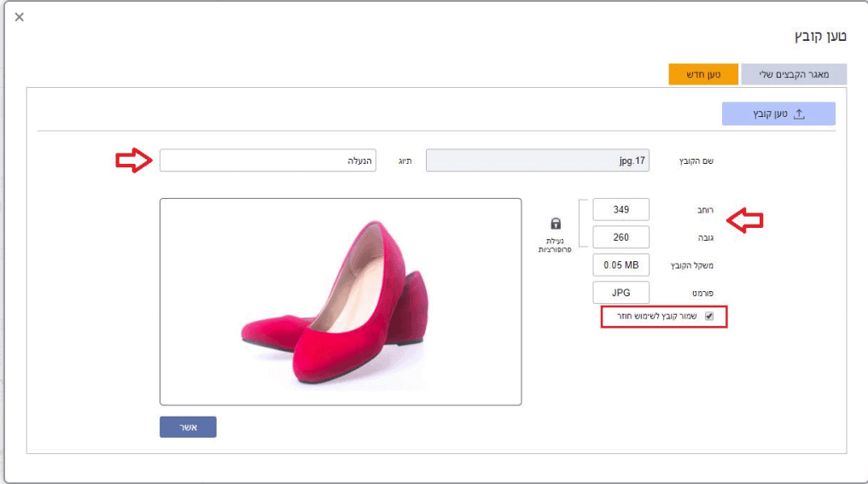Image resolution: width=868 pixels, height=484 pixels.
Task: Click the 'טען קובץ' upload button
Action: coord(778,114)
